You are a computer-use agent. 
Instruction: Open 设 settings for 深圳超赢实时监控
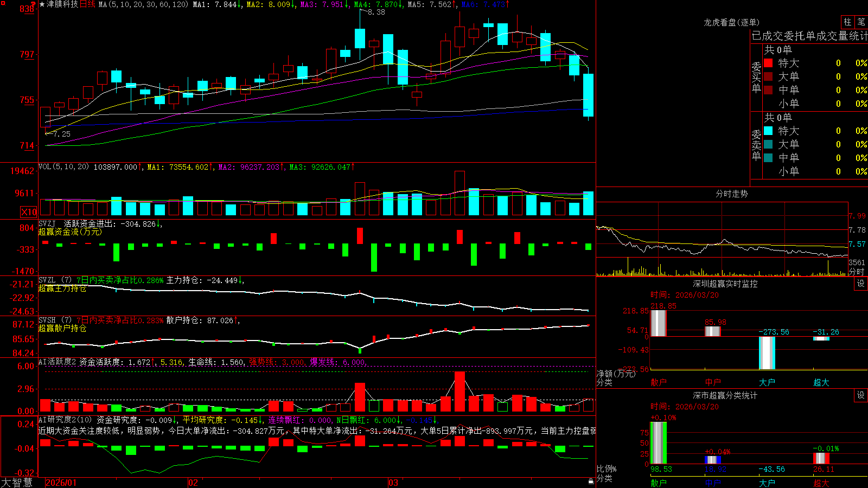(x=861, y=284)
